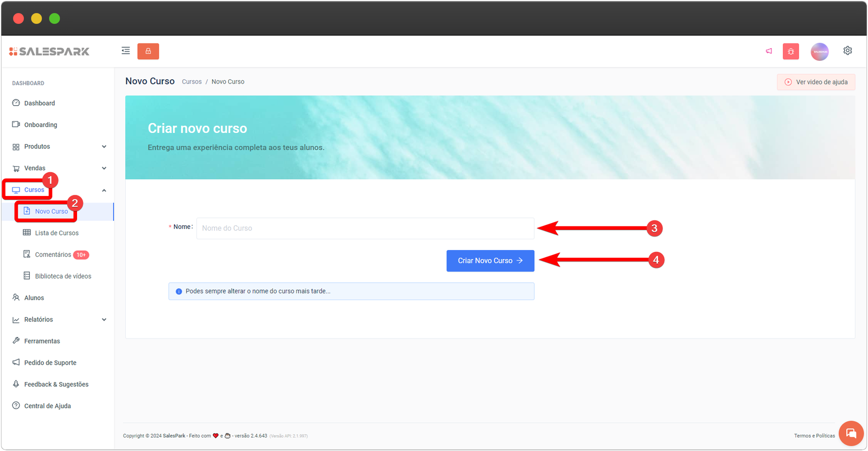Open the live chat bubble icon
This screenshot has height=451, width=868.
pos(851,433)
